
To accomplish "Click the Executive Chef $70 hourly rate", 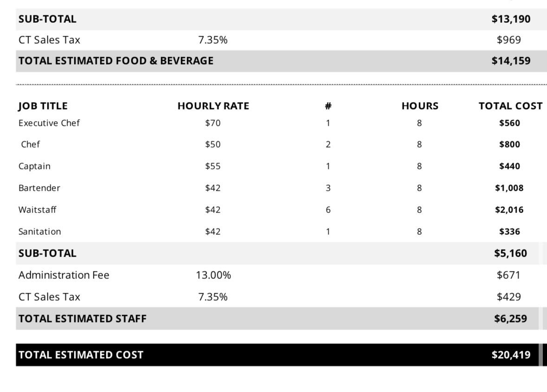I will click(x=213, y=123).
